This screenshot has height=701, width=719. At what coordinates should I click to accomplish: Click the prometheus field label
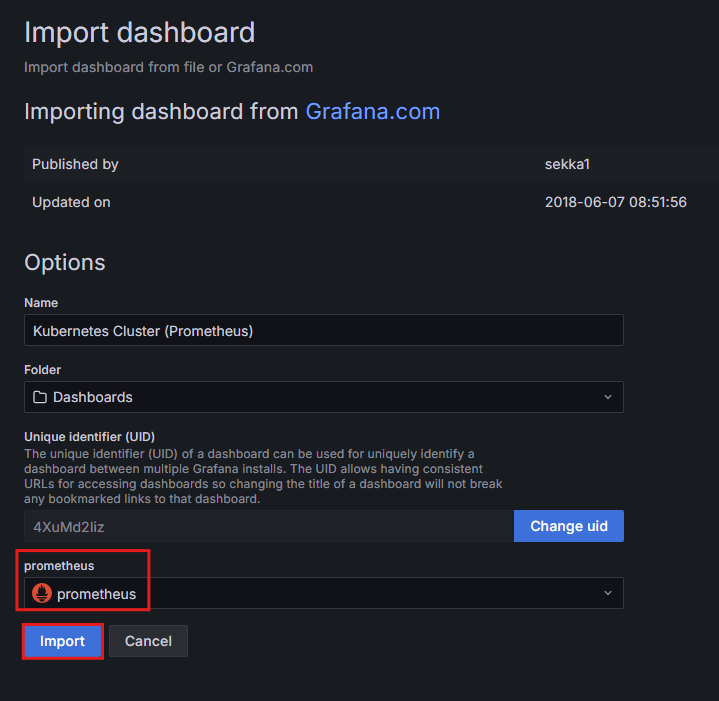point(59,566)
